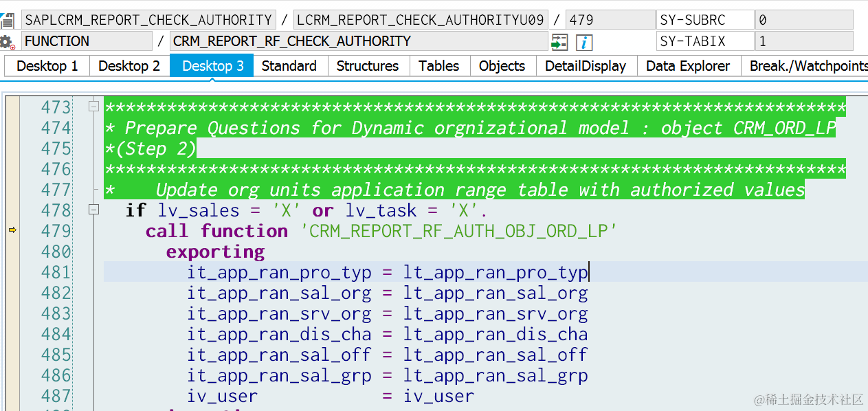Click the yellow current-line arrow at line 479
The height and width of the screenshot is (411, 868).
(12, 230)
